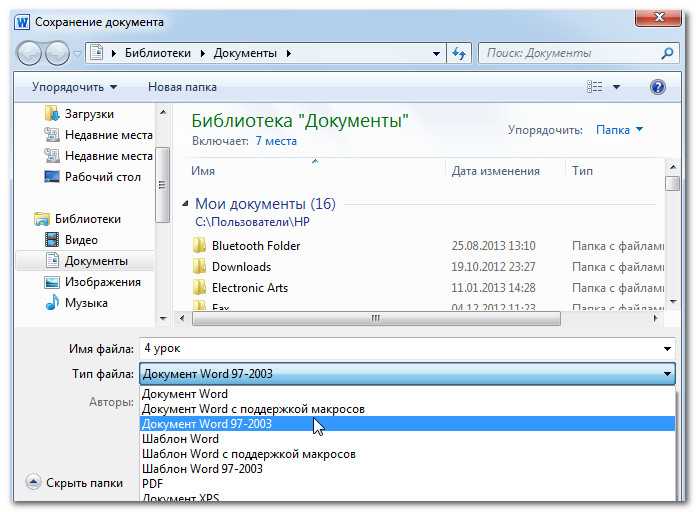Choose PDF file type
Image resolution: width=696 pixels, height=512 pixels.
[x=407, y=484]
